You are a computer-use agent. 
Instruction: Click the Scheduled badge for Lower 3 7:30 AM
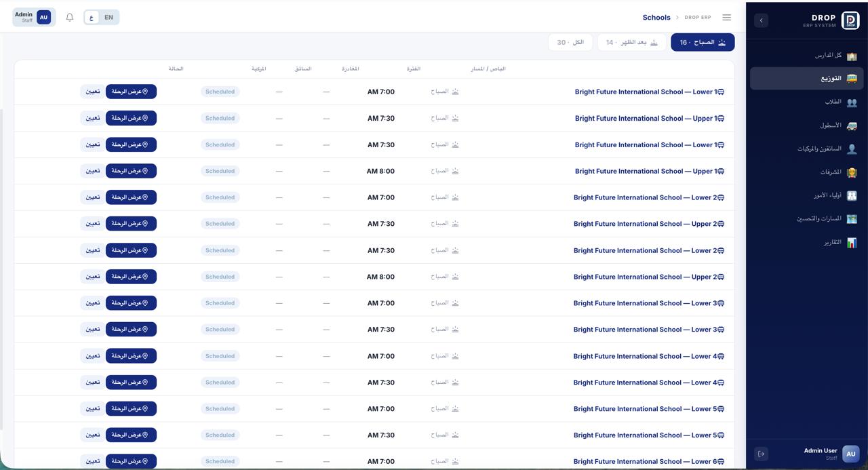[220, 330]
